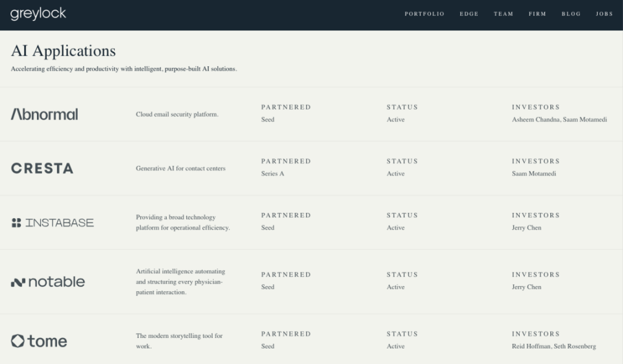Click Saam Motamedi in the Cresta row
This screenshot has height=364, width=623.
[534, 174]
